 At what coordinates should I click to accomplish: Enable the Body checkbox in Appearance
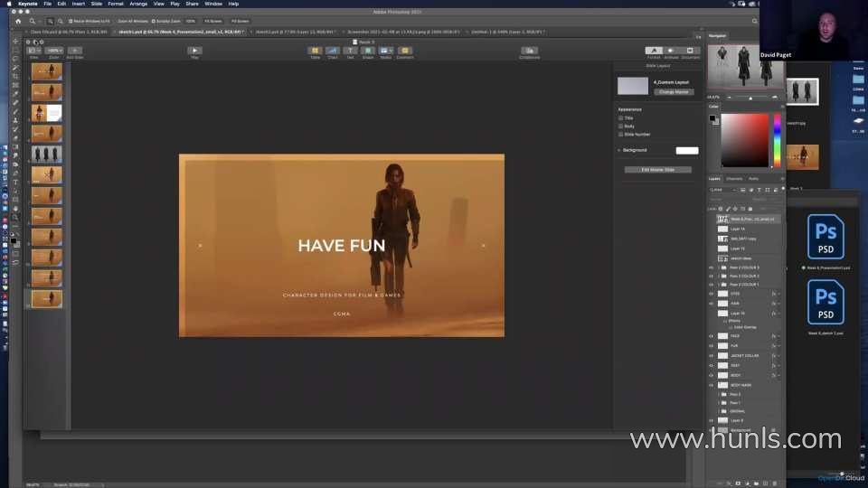[x=620, y=127]
